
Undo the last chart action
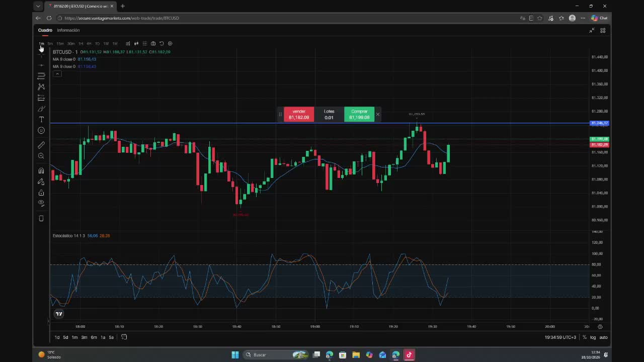tap(162, 43)
